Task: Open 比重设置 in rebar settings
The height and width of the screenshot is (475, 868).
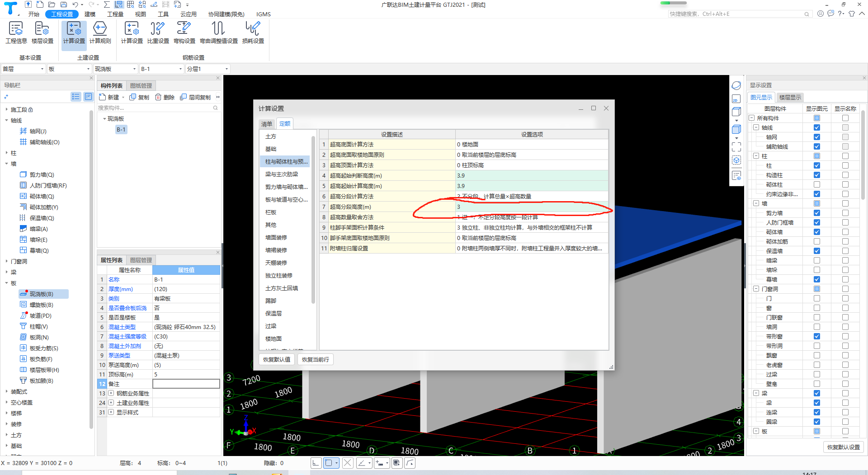Action: (158, 33)
